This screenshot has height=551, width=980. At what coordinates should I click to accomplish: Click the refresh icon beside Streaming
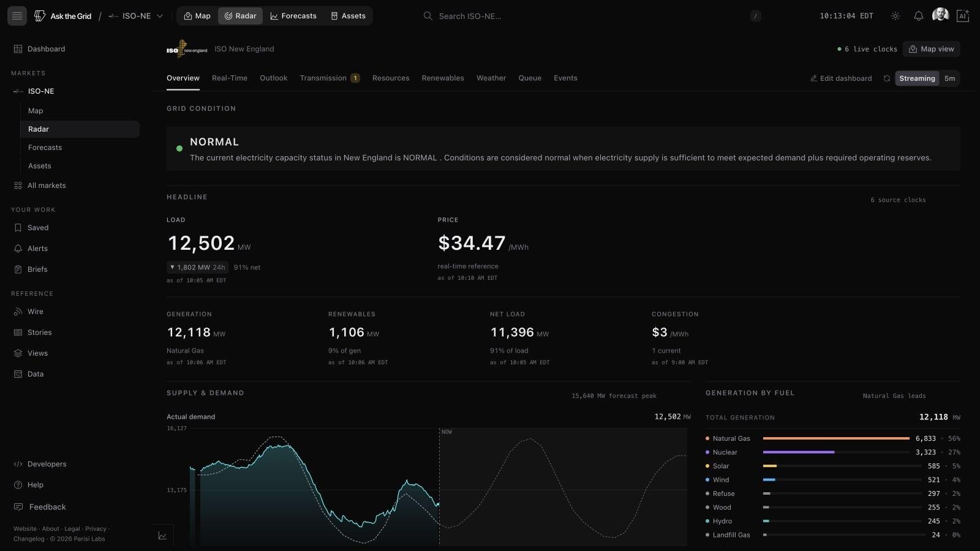click(886, 78)
